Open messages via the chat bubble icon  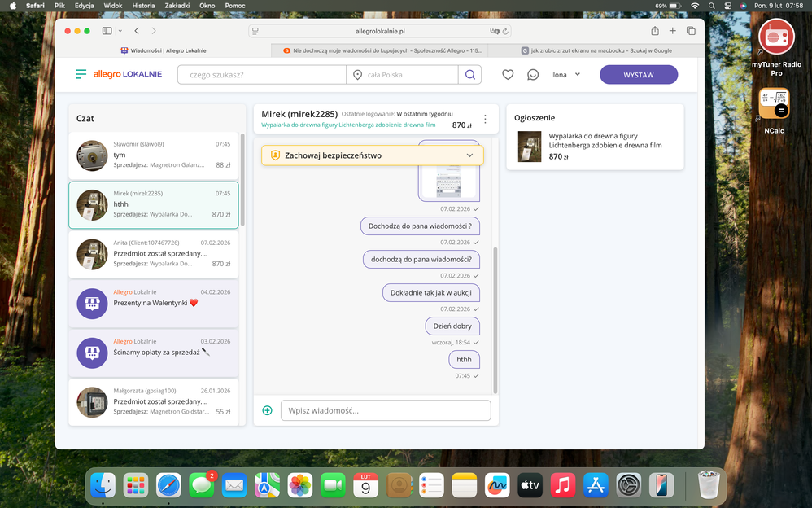coord(533,75)
